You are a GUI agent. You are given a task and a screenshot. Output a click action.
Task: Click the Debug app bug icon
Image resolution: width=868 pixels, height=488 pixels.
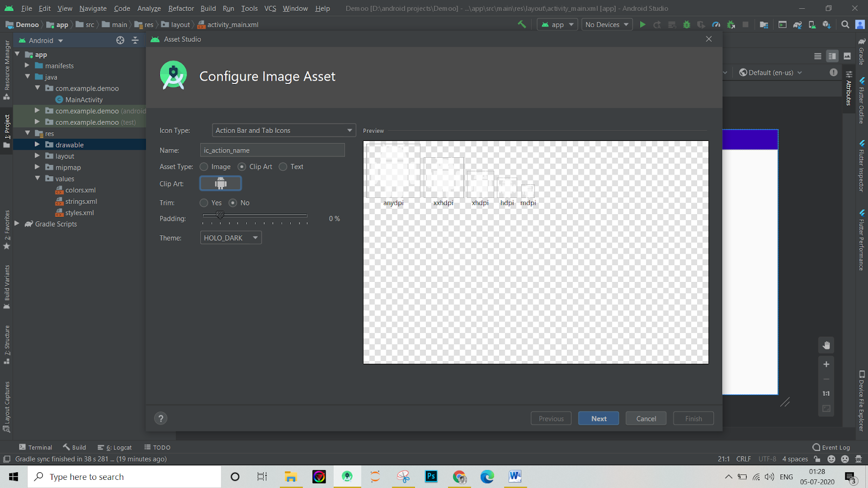[686, 24]
